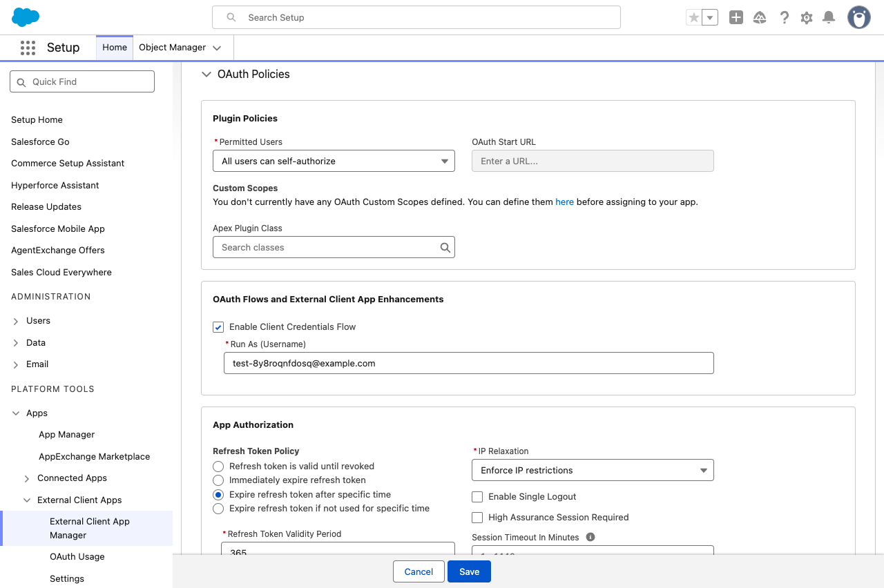The height and width of the screenshot is (588, 884).
Task: Click the Session Timeout info icon
Action: 590,537
